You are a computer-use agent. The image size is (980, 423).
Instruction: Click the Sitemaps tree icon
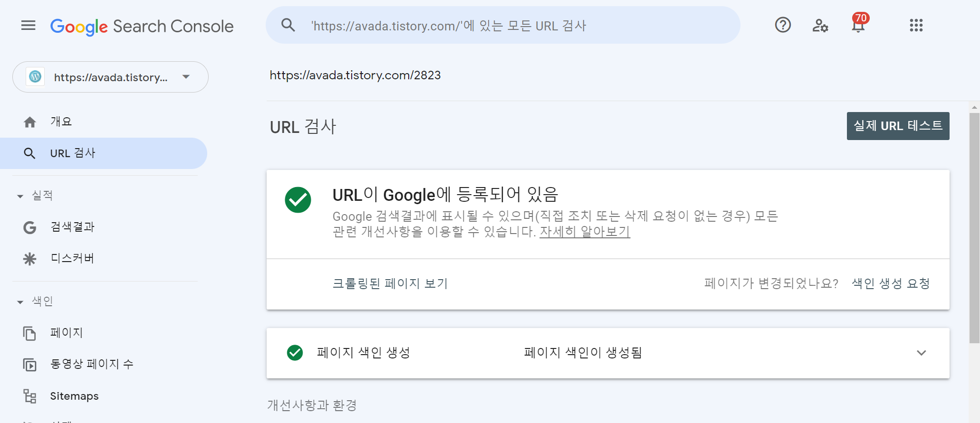click(29, 396)
